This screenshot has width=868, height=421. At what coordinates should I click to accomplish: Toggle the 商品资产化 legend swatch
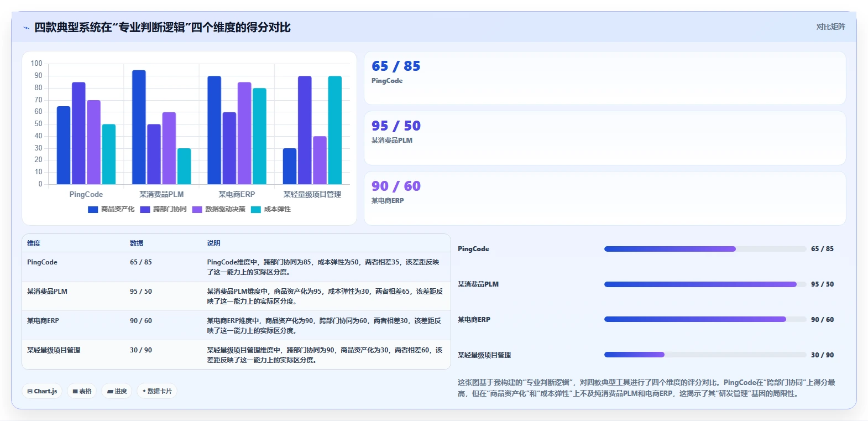click(93, 210)
